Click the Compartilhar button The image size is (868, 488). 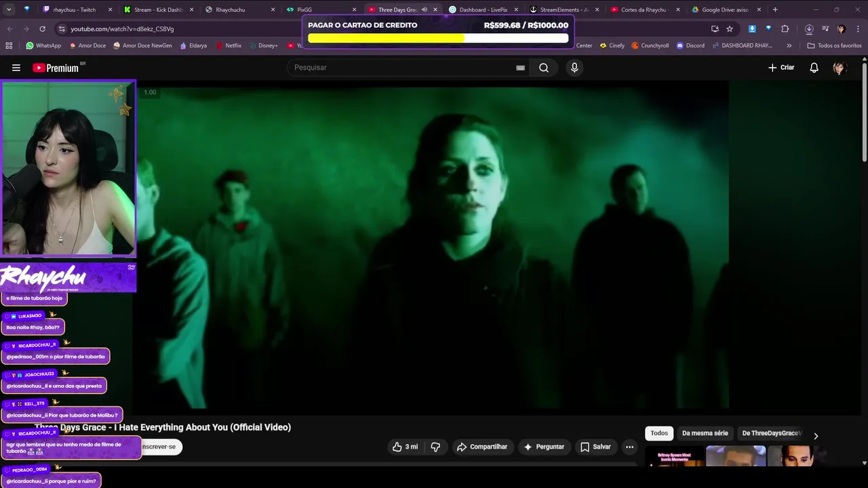click(482, 447)
